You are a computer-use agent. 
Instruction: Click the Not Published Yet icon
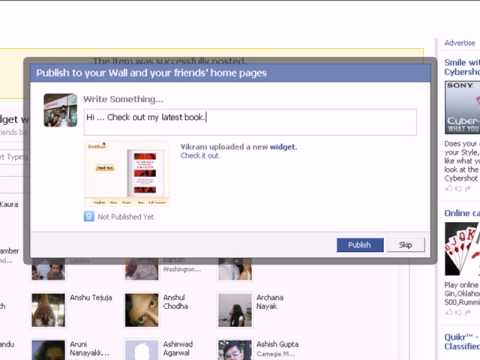[89, 217]
